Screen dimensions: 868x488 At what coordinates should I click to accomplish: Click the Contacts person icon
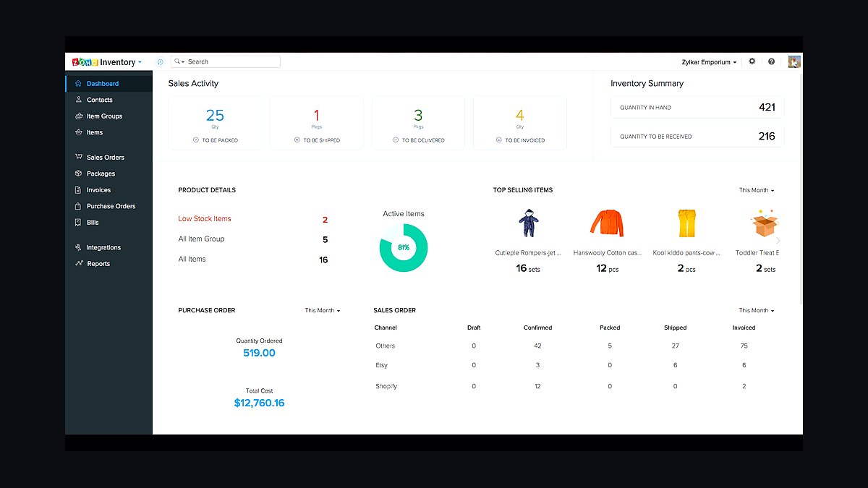point(79,100)
